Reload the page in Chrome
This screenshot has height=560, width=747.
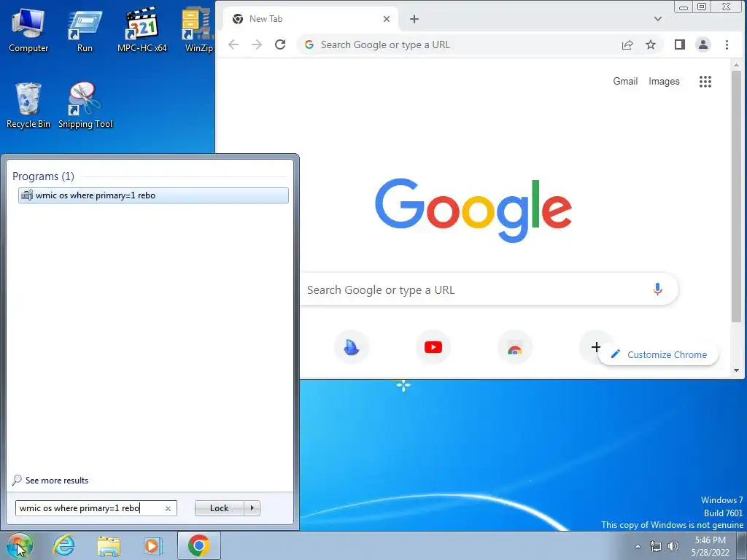[x=280, y=44]
